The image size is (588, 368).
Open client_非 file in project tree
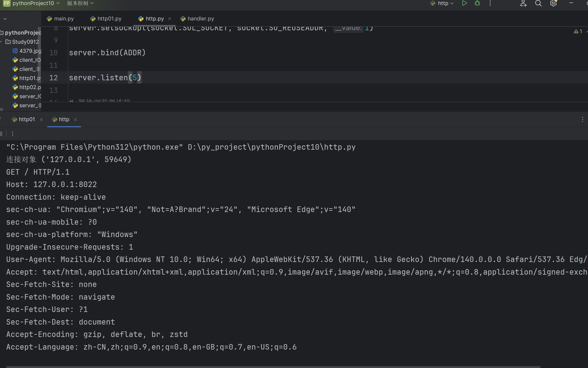point(27,69)
